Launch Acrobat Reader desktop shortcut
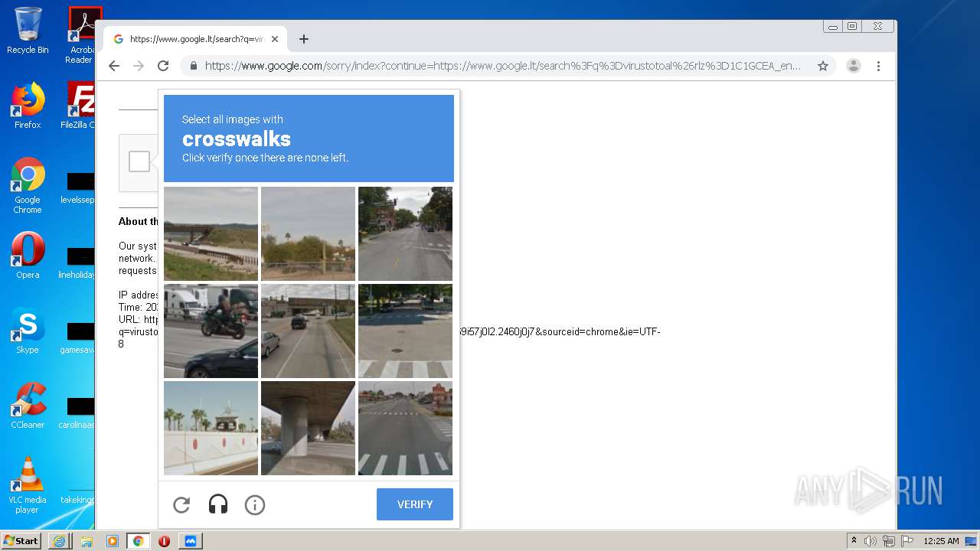This screenshot has height=551, width=980. (x=81, y=35)
